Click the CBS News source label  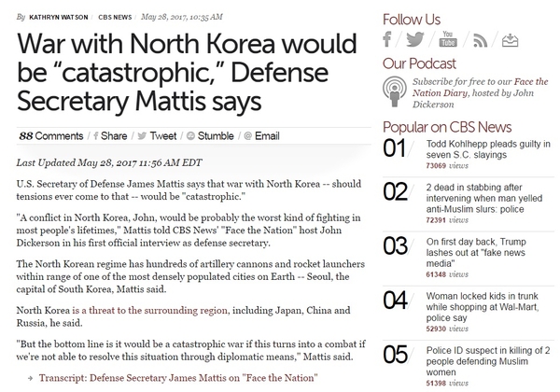[x=115, y=17]
